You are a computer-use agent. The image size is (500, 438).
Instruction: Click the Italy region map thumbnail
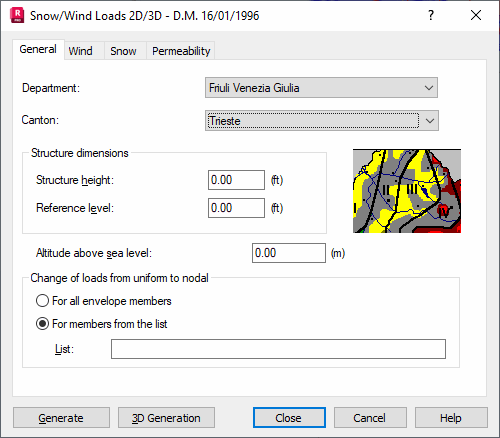[407, 191]
